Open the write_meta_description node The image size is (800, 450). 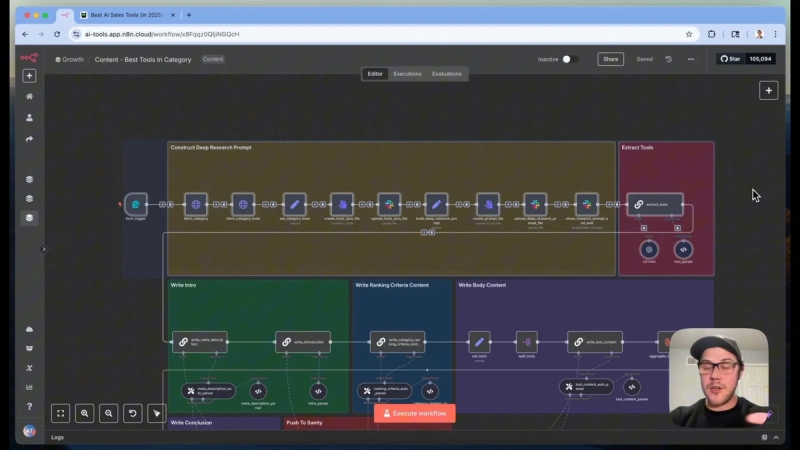coord(200,342)
